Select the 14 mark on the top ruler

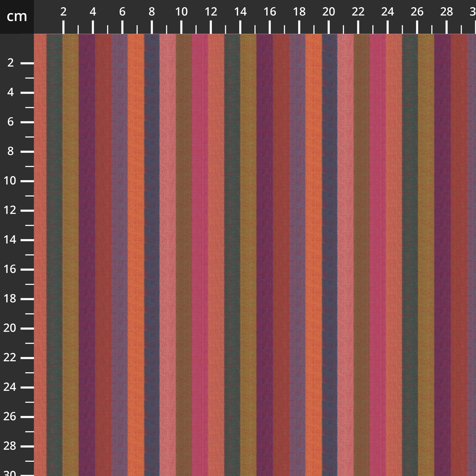tap(240, 12)
